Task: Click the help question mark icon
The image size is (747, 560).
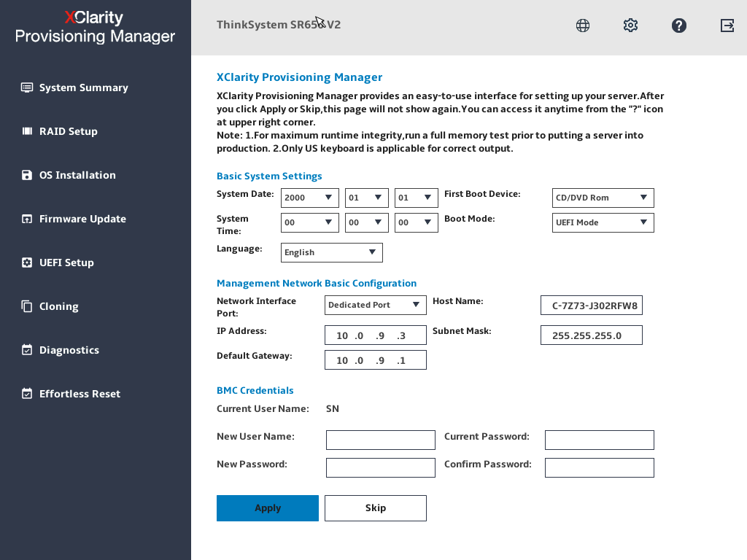Action: tap(679, 26)
